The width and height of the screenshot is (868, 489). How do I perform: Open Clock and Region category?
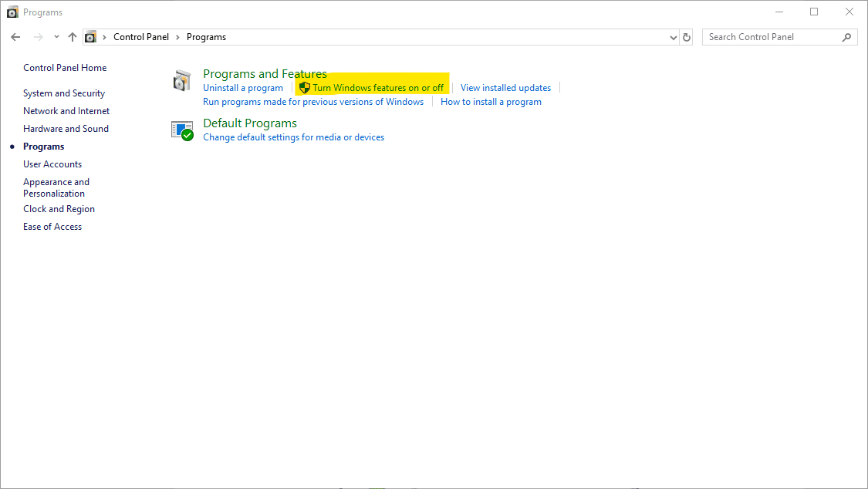pos(59,208)
